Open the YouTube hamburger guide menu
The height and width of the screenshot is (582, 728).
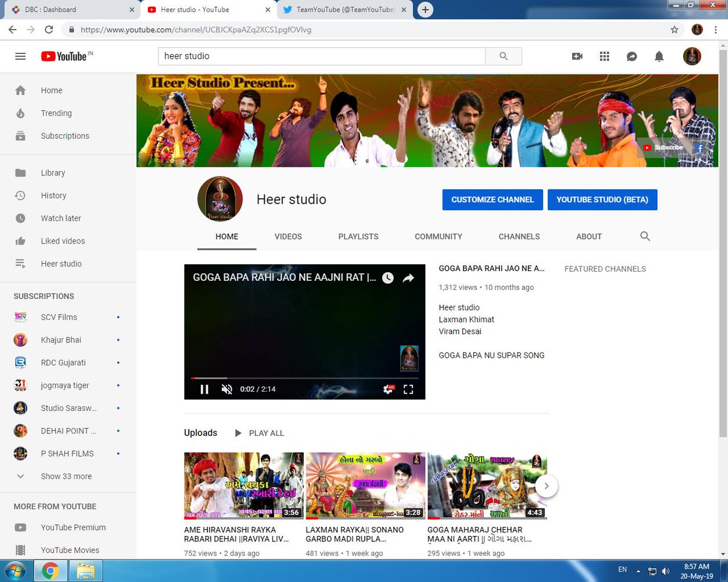coord(21,56)
